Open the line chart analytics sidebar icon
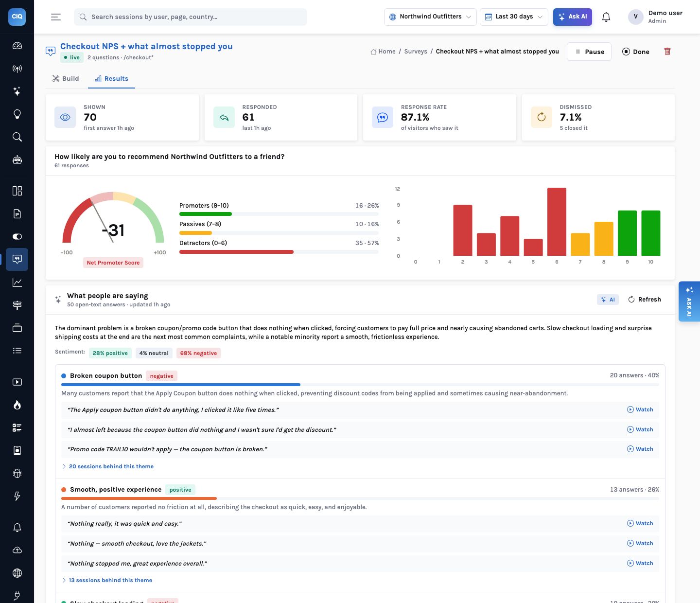Image resolution: width=700 pixels, height=603 pixels. point(17,282)
